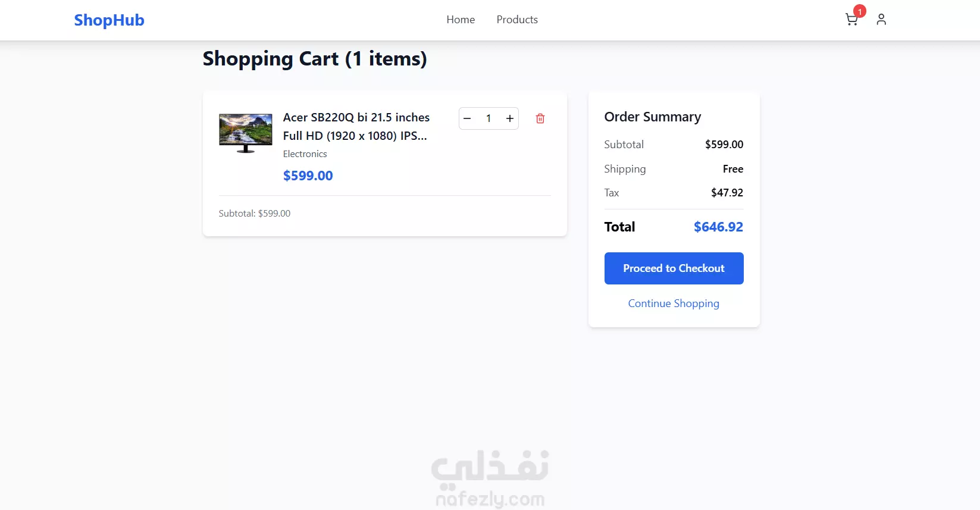Screen dimensions: 980x510
Task: Click the $646.92 total amount
Action: click(718, 227)
